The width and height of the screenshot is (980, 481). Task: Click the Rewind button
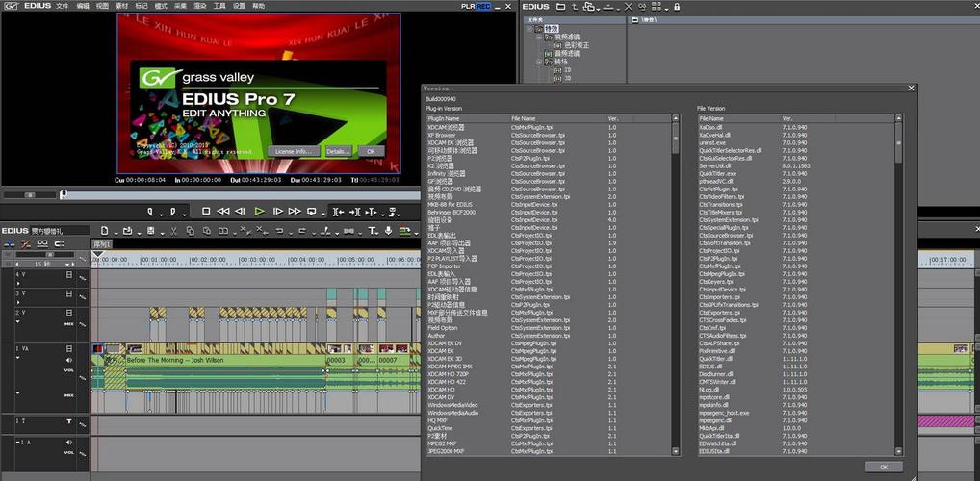[223, 211]
